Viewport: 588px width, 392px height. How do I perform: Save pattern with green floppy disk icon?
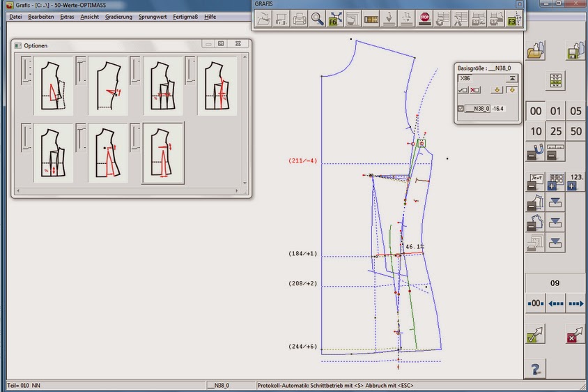(575, 50)
